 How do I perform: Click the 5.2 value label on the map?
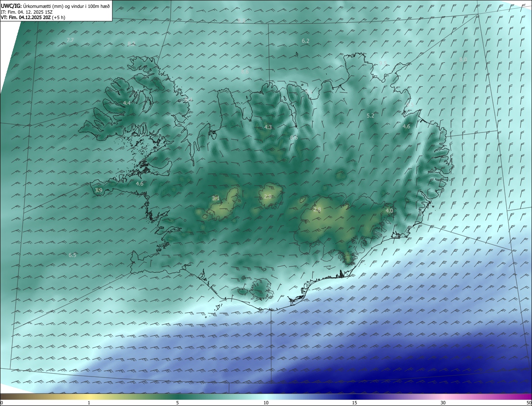pos(370,116)
